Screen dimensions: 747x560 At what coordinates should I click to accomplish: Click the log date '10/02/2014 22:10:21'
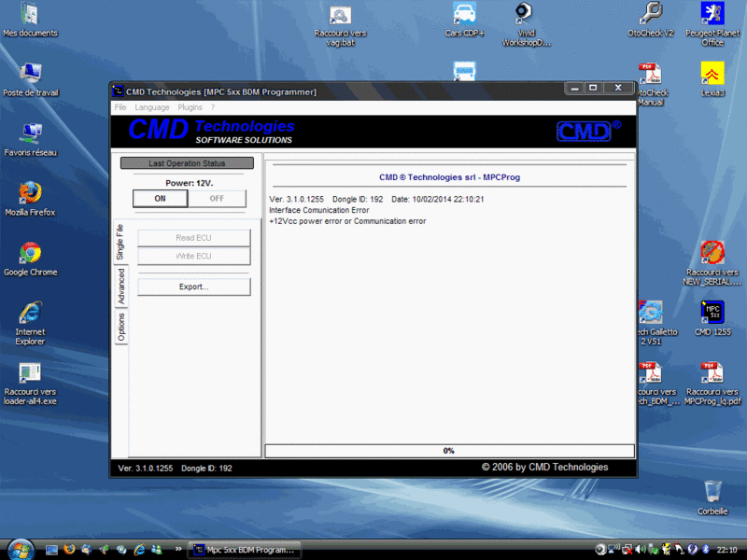[448, 199]
